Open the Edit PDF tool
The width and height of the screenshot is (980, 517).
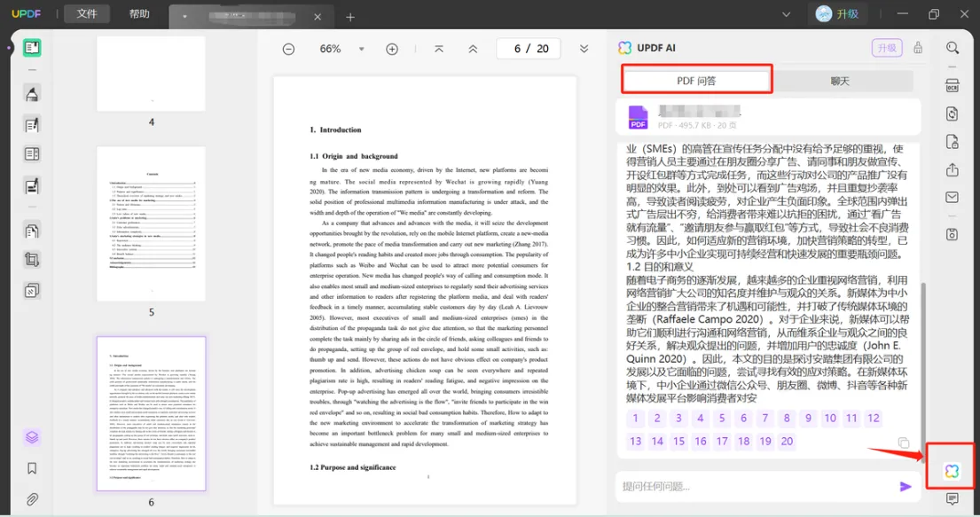click(32, 124)
